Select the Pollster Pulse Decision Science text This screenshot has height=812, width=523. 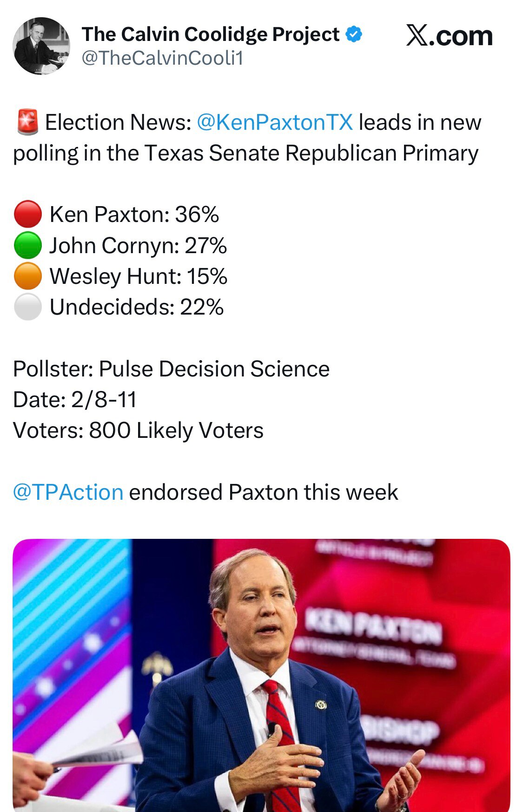[x=172, y=369]
